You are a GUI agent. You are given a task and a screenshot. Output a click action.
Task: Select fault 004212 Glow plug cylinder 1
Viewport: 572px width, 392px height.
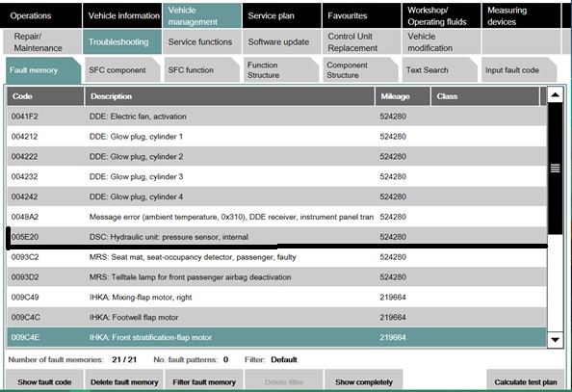(x=276, y=137)
